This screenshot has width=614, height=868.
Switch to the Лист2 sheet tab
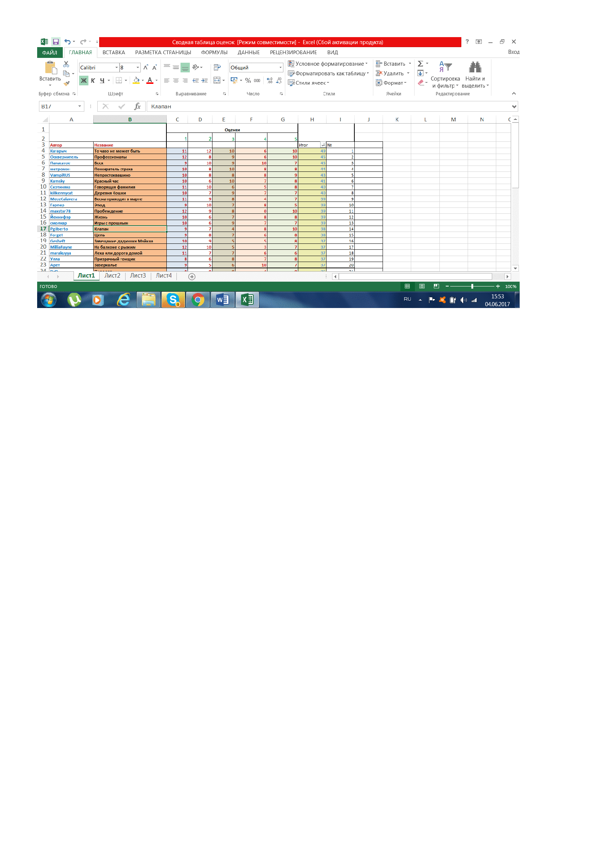112,276
